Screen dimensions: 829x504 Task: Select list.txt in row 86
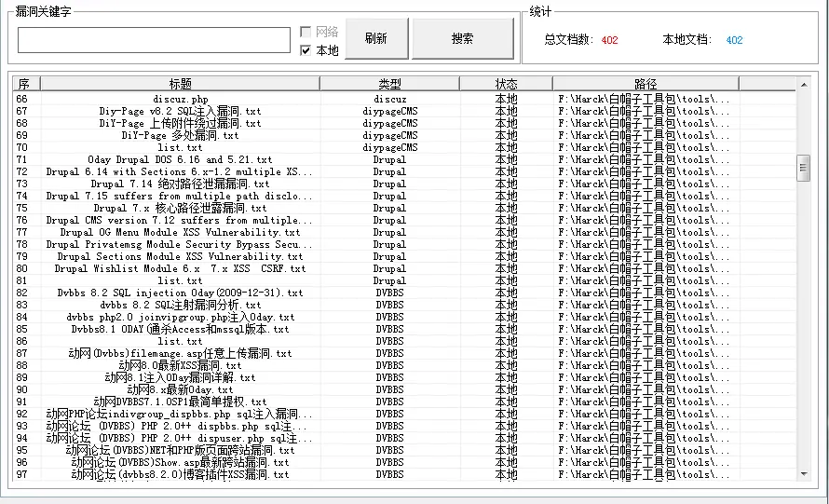tap(181, 342)
